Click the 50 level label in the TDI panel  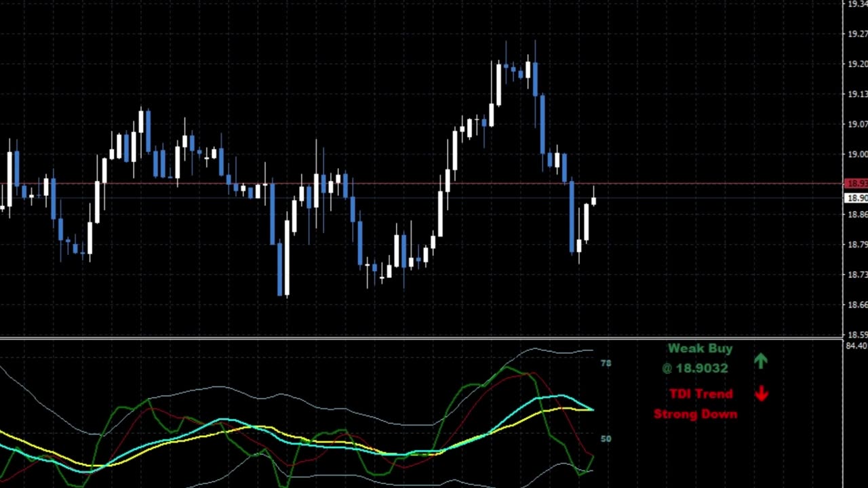click(x=606, y=439)
